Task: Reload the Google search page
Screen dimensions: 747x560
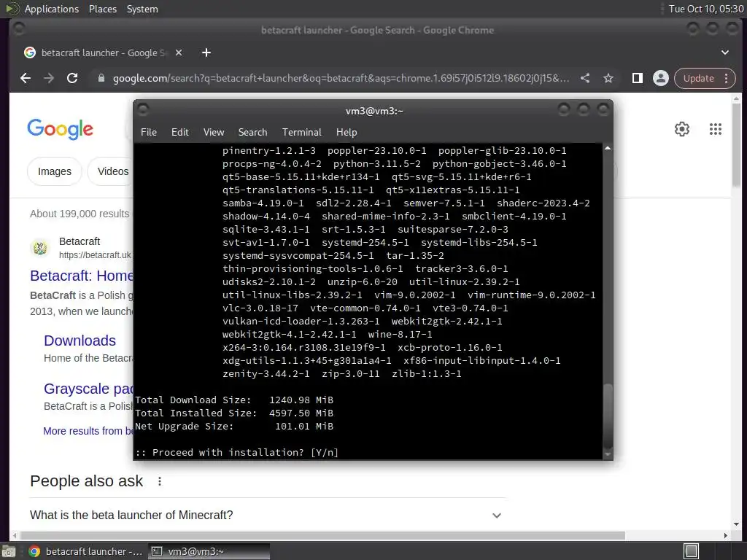Action: click(72, 78)
